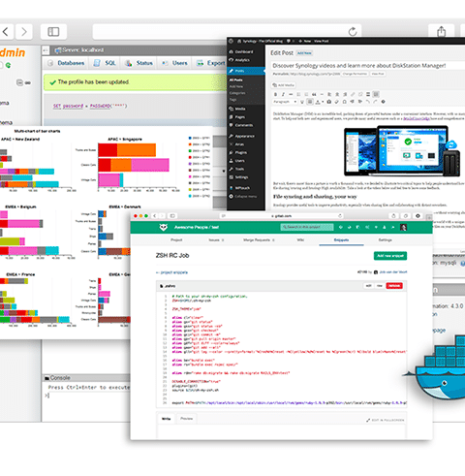Open the Issues tab in GitLab
This screenshot has width=465, height=476.
click(216, 239)
